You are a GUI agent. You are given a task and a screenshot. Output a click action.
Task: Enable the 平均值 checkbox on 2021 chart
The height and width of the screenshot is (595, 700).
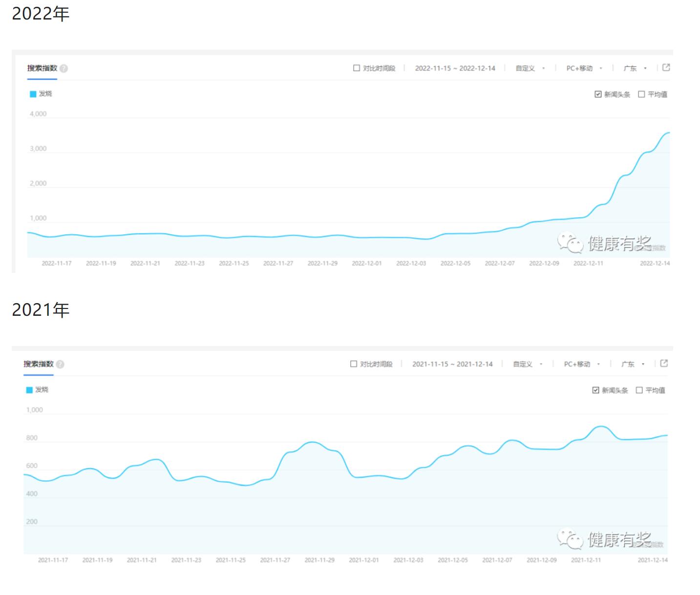click(638, 390)
